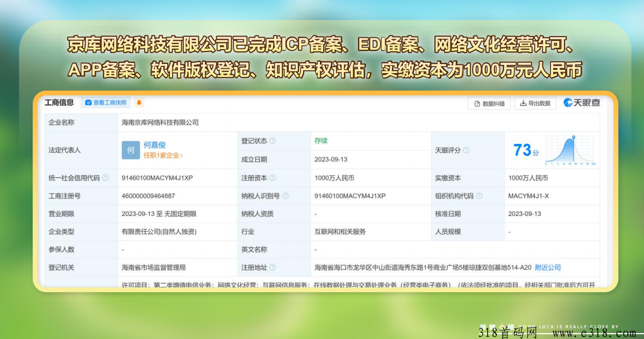Click the 存续 status text
The width and height of the screenshot is (644, 339).
pos(321,141)
